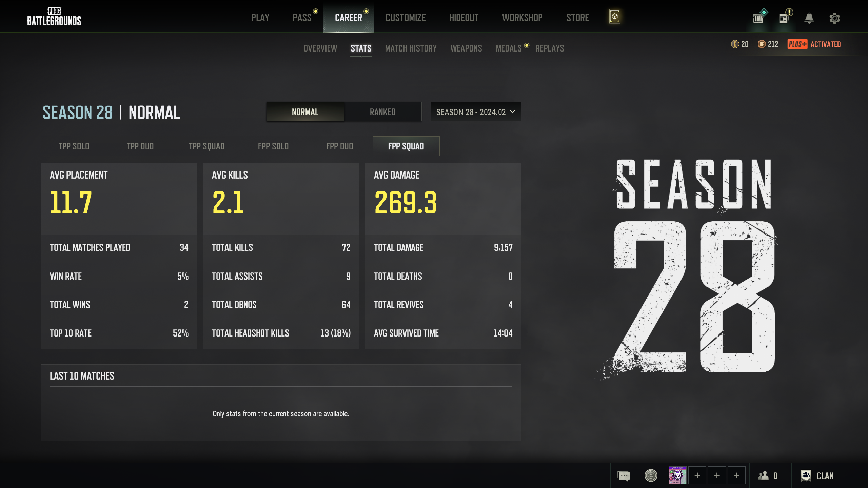Click the Plus Activated badge
This screenshot has width=868, height=488.
[814, 44]
